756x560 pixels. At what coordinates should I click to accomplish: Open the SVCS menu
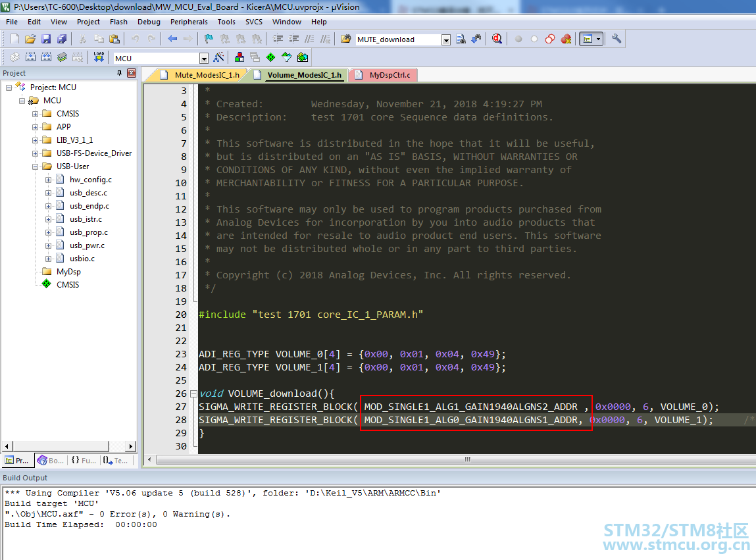pyautogui.click(x=254, y=22)
